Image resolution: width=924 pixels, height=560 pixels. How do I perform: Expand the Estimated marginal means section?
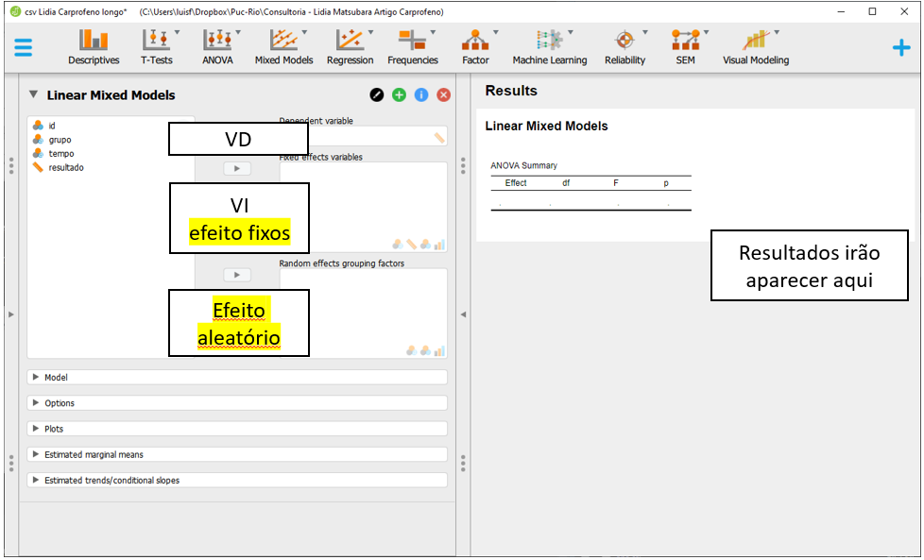94,454
